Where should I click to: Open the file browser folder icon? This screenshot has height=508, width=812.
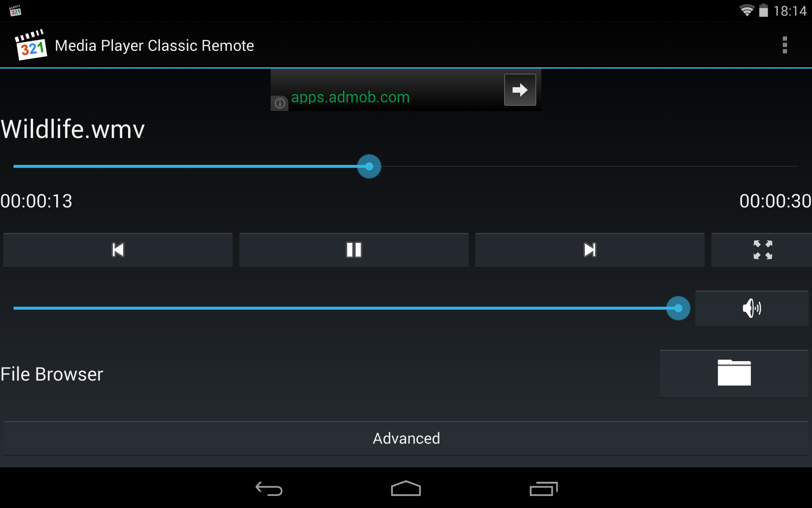point(734,373)
